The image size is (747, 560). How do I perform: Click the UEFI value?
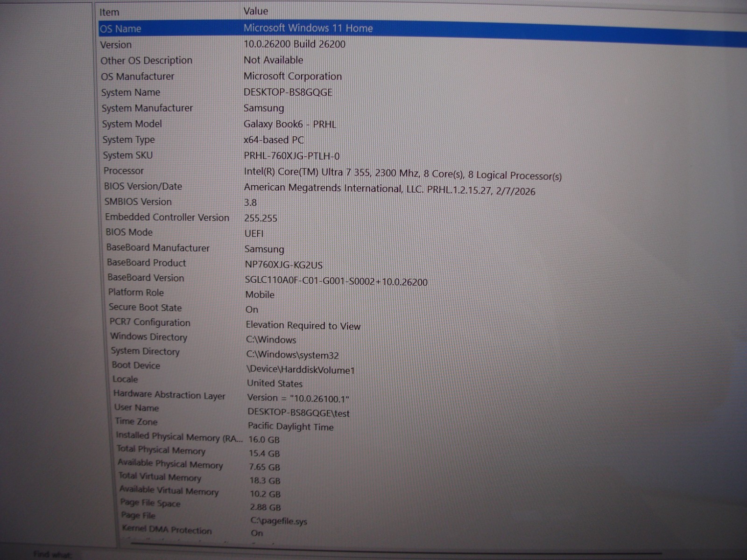(x=254, y=233)
